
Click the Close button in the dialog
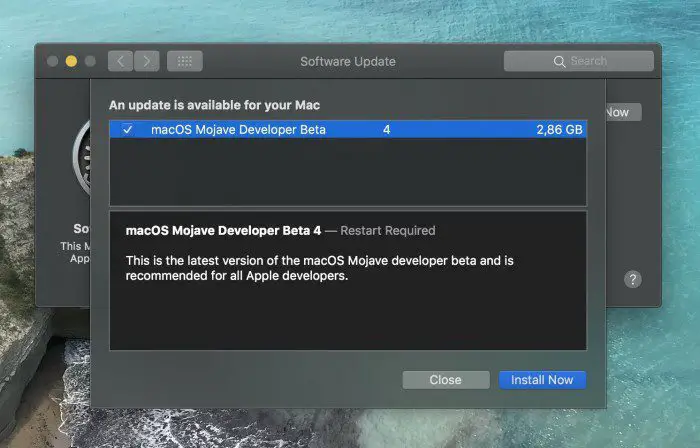(446, 380)
